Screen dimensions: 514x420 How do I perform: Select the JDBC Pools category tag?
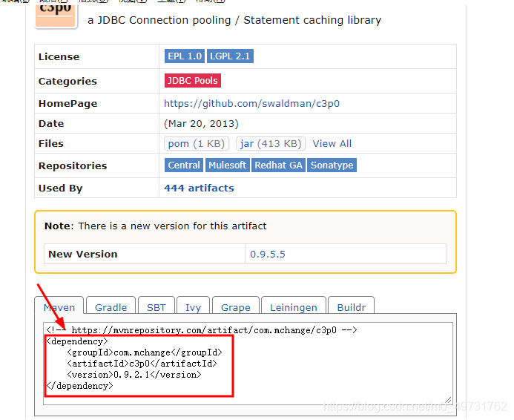pos(193,81)
